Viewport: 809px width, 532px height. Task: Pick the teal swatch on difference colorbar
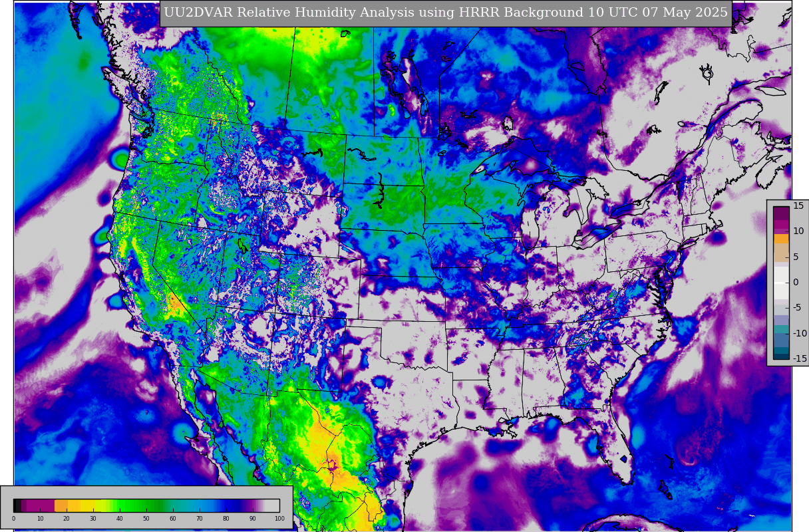point(781,329)
